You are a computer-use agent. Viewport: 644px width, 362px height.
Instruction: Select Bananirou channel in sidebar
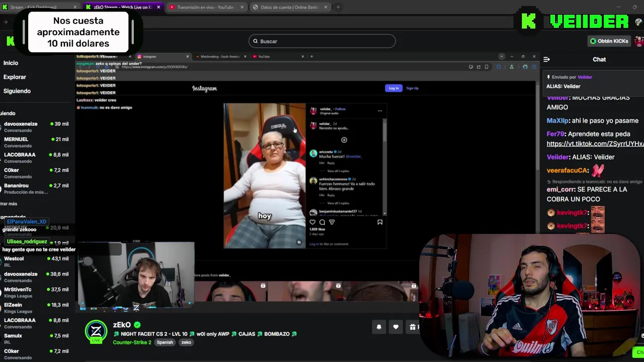(x=35, y=189)
